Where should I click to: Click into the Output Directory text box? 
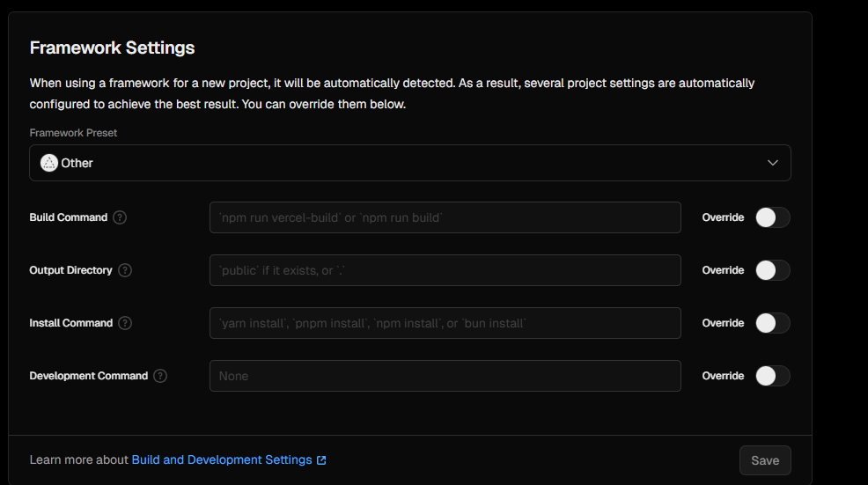click(445, 270)
